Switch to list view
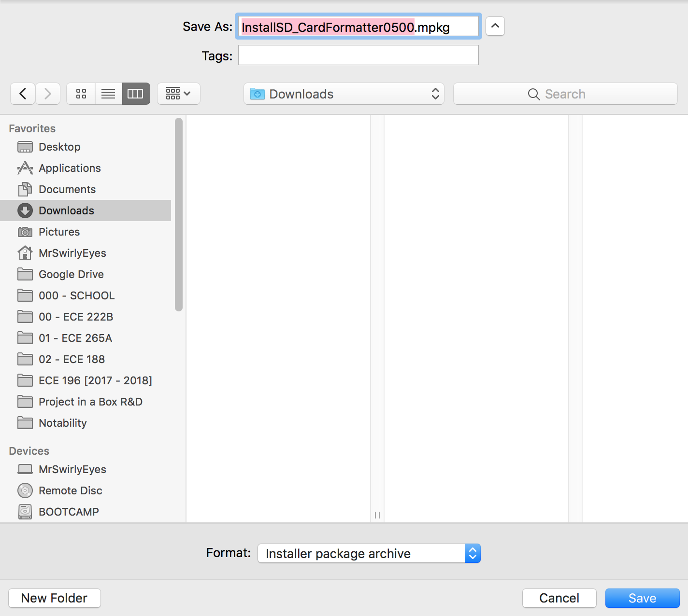Image resolution: width=688 pixels, height=616 pixels. [108, 94]
